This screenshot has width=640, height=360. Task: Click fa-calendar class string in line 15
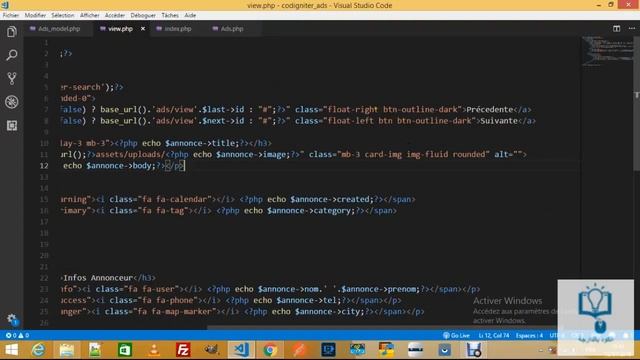175,199
